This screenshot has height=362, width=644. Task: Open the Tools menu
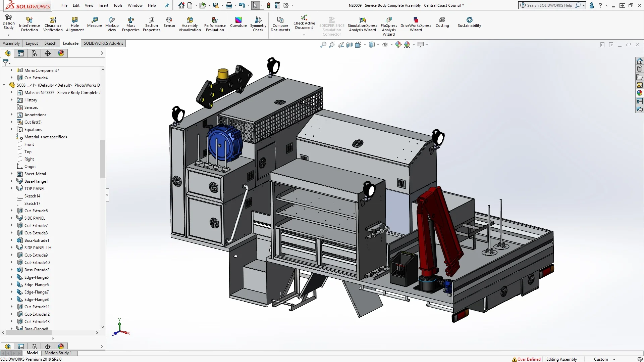(x=118, y=5)
